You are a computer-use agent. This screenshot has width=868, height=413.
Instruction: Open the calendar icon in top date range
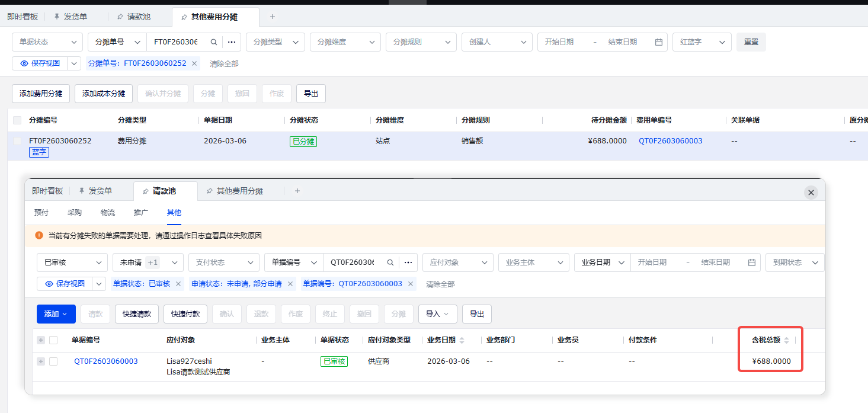[x=658, y=42]
